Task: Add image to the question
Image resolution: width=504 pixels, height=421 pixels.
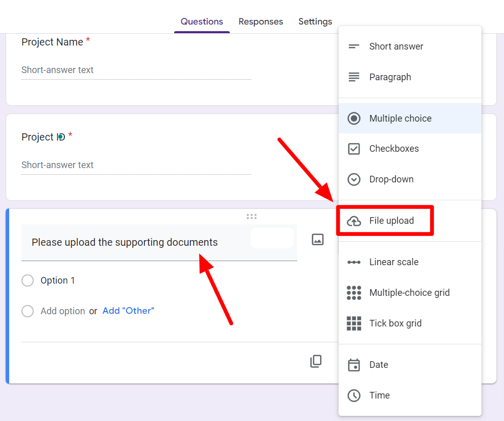Action: click(318, 240)
